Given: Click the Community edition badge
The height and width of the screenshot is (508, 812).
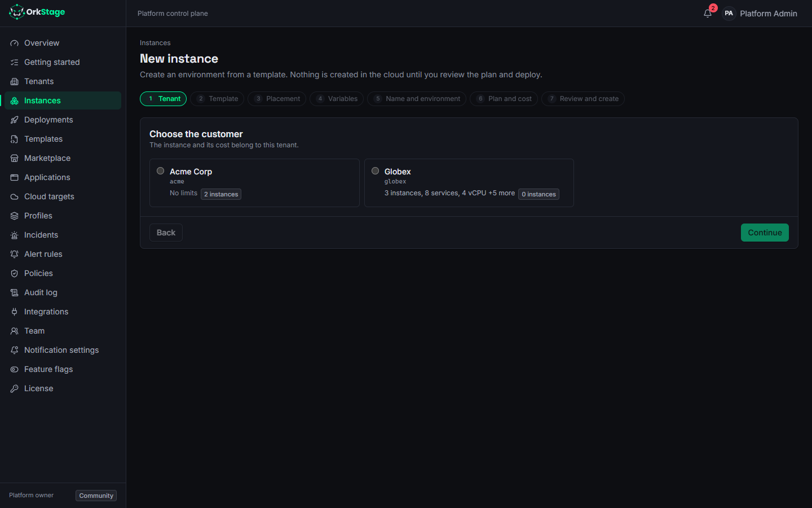Looking at the screenshot, I should (x=96, y=496).
